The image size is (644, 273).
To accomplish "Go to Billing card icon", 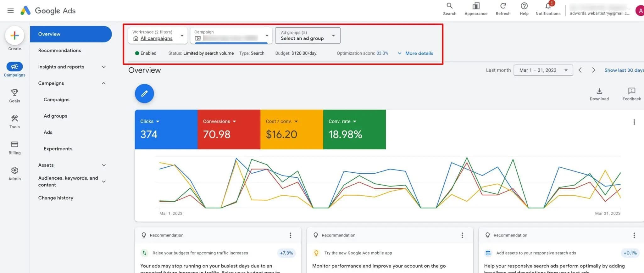I will click(14, 145).
